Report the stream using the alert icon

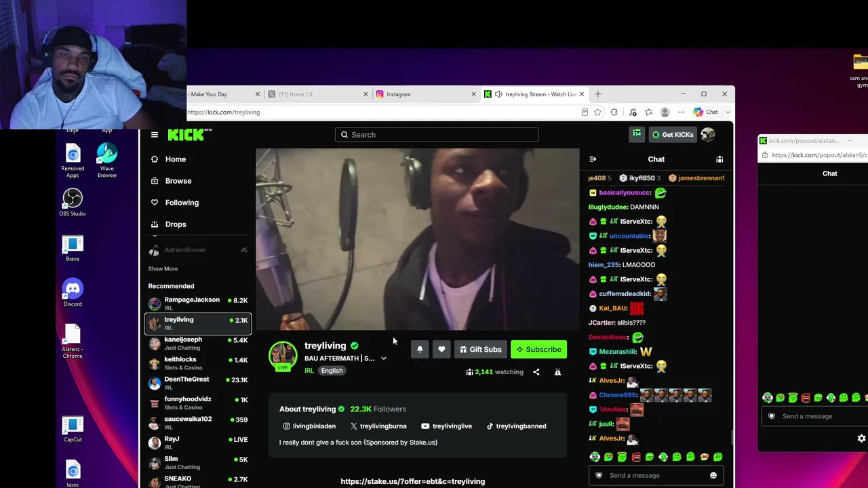tap(557, 372)
